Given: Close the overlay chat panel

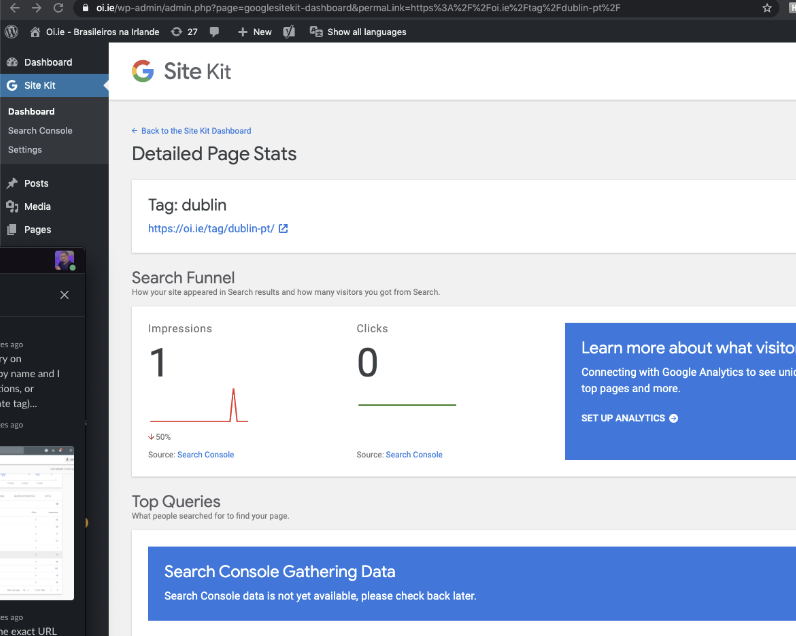Looking at the screenshot, I should pyautogui.click(x=64, y=295).
